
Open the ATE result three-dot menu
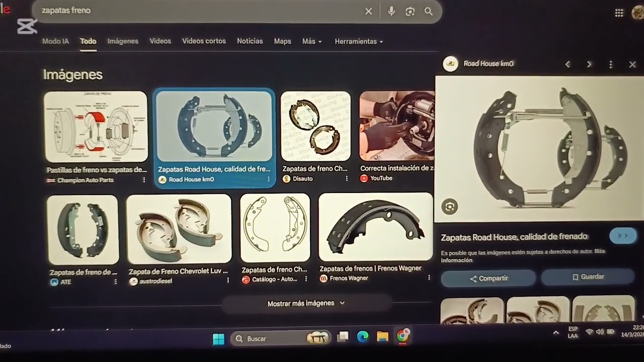(x=115, y=282)
